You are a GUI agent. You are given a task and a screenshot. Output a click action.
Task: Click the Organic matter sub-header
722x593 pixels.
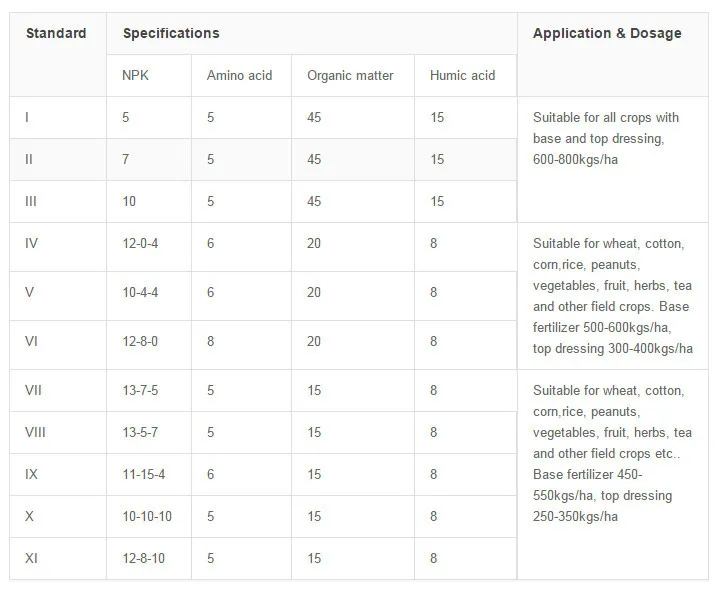pyautogui.click(x=350, y=76)
